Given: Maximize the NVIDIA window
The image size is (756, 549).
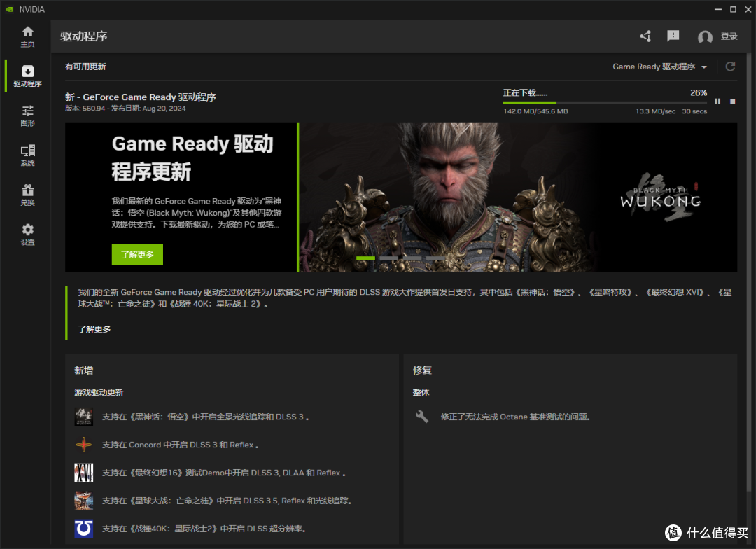Looking at the screenshot, I should click(x=733, y=9).
